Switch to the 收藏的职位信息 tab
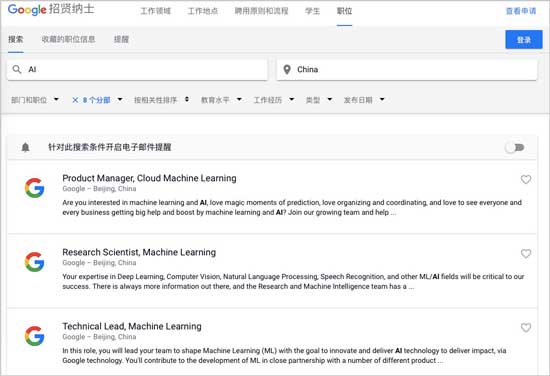The height and width of the screenshot is (376, 550). click(68, 39)
